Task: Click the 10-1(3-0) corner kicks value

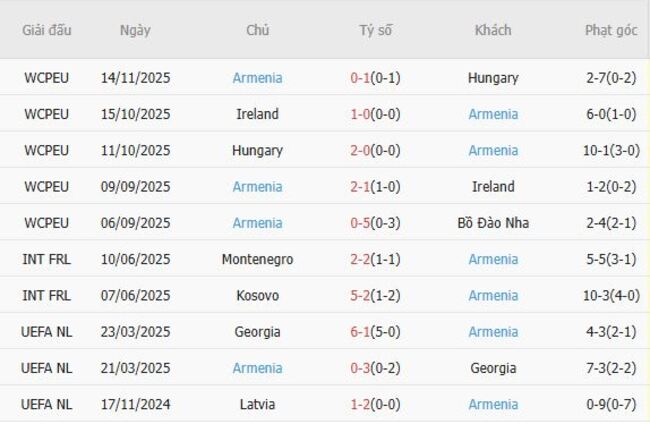Action: click(611, 150)
